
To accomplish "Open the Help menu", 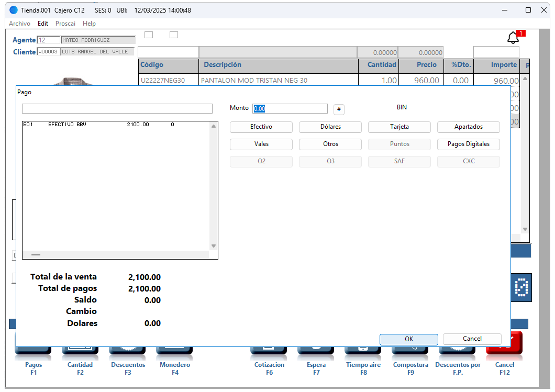I will (x=89, y=24).
